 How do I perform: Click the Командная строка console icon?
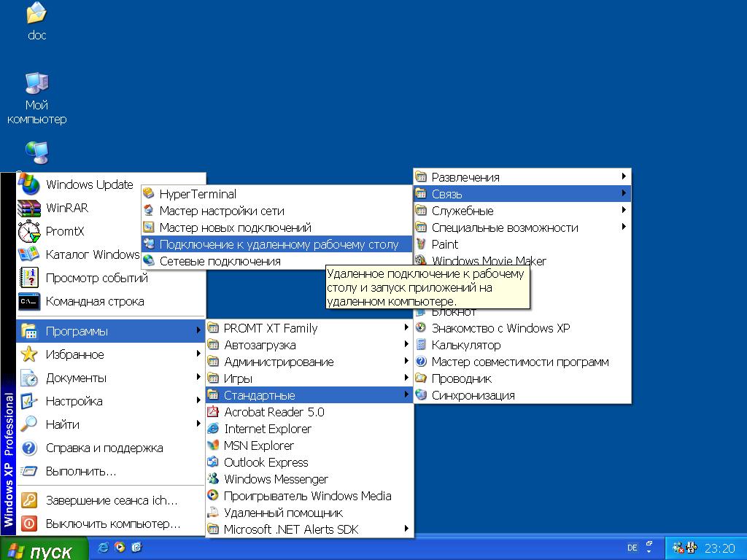click(29, 301)
